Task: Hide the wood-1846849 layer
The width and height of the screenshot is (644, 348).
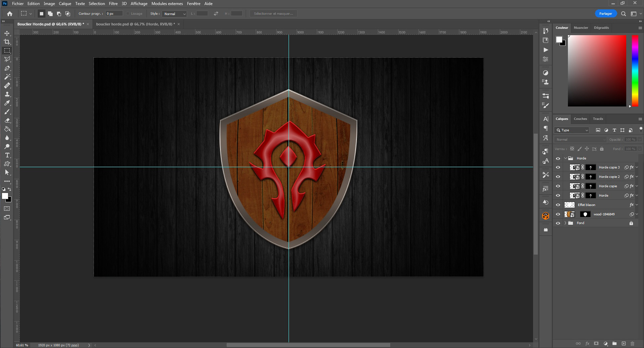Action: pos(558,215)
